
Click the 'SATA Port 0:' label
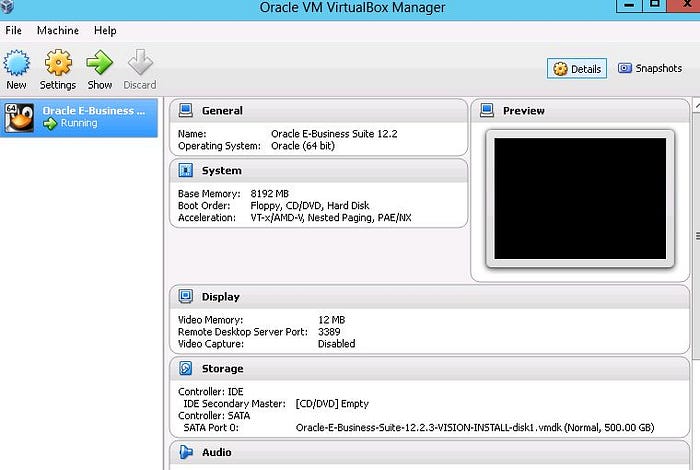click(211, 428)
